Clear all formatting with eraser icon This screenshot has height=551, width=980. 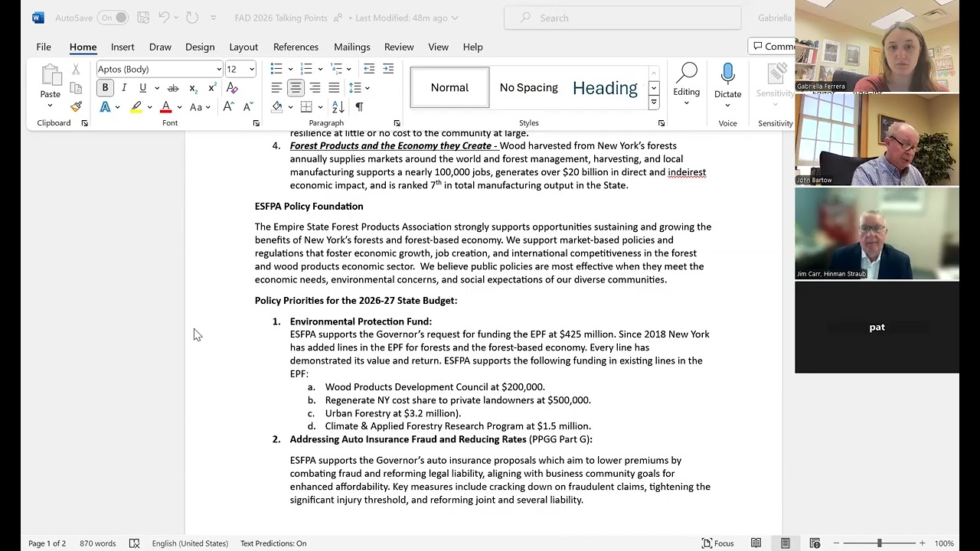(x=232, y=88)
